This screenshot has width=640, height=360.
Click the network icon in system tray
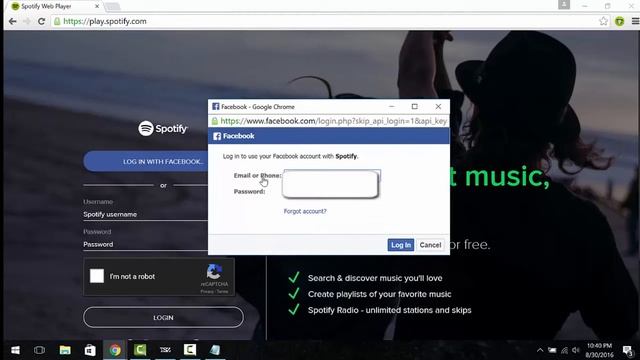564,350
